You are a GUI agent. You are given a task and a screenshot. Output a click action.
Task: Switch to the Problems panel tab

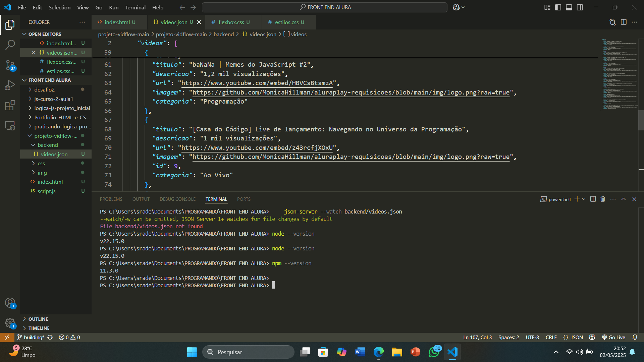111,199
